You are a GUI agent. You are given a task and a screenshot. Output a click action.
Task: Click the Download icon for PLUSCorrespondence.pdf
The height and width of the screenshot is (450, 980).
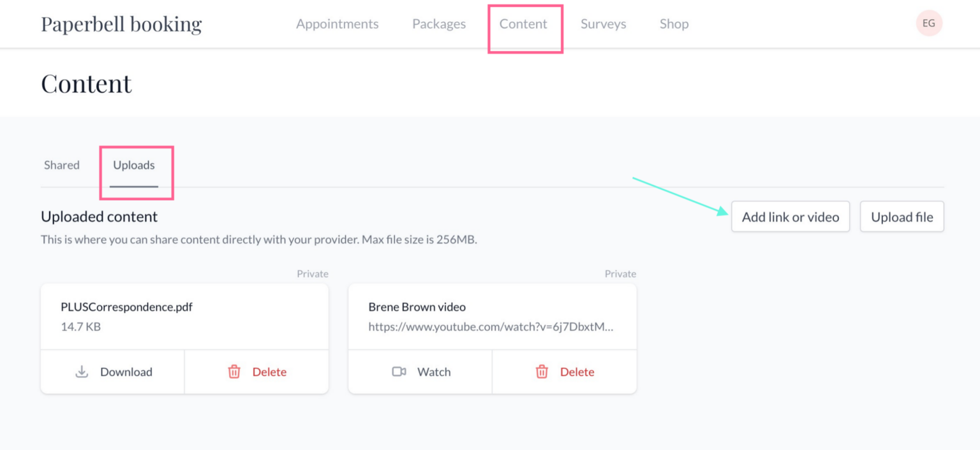(x=82, y=372)
